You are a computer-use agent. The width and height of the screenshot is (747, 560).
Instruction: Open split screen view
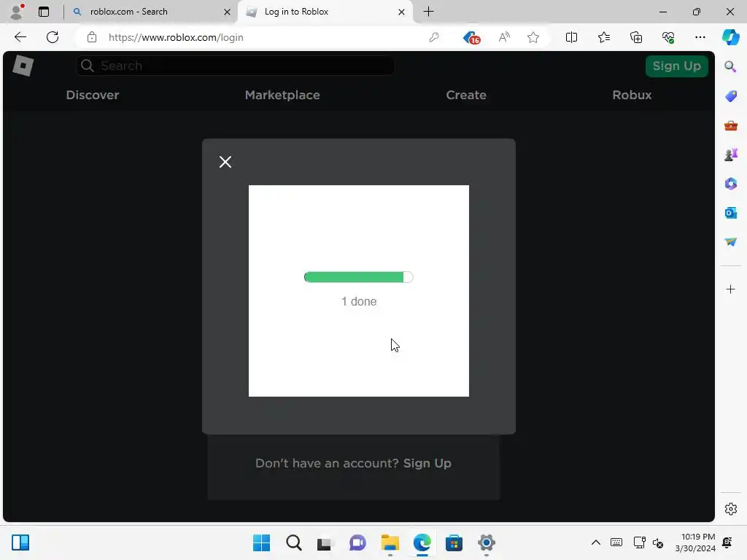pos(571,37)
